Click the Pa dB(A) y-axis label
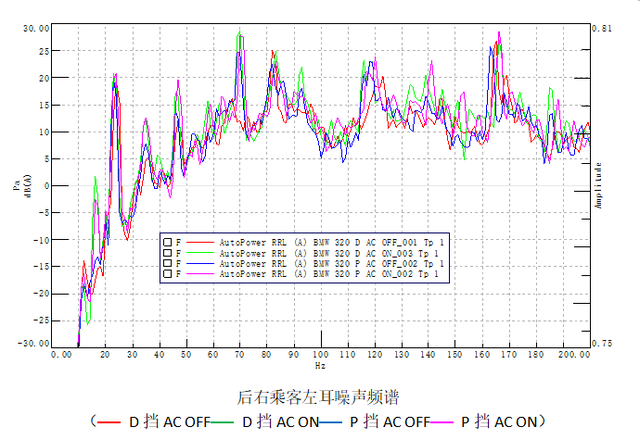This screenshot has height=440, width=640. [19, 185]
